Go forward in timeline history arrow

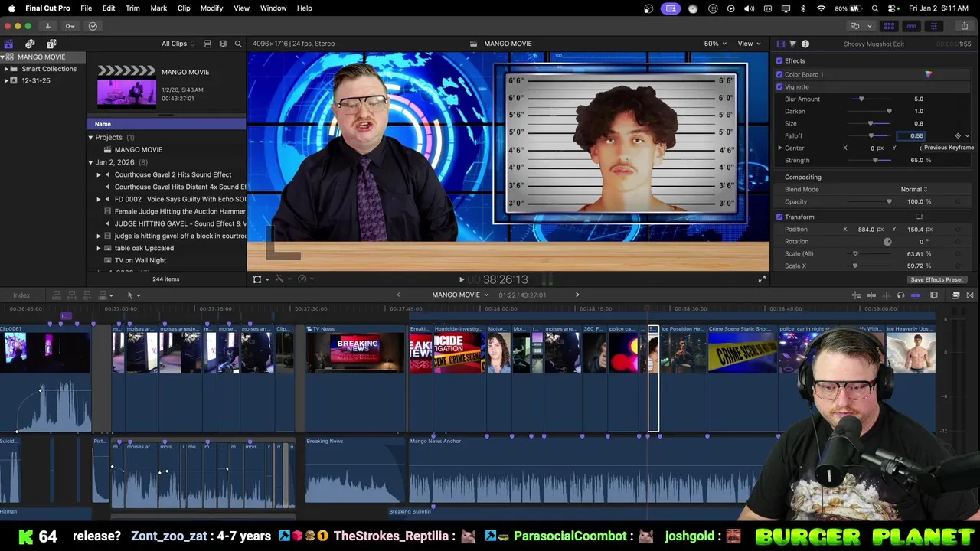(577, 295)
